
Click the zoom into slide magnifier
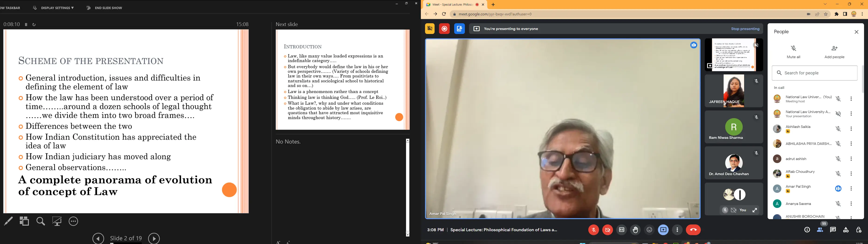pos(41,221)
